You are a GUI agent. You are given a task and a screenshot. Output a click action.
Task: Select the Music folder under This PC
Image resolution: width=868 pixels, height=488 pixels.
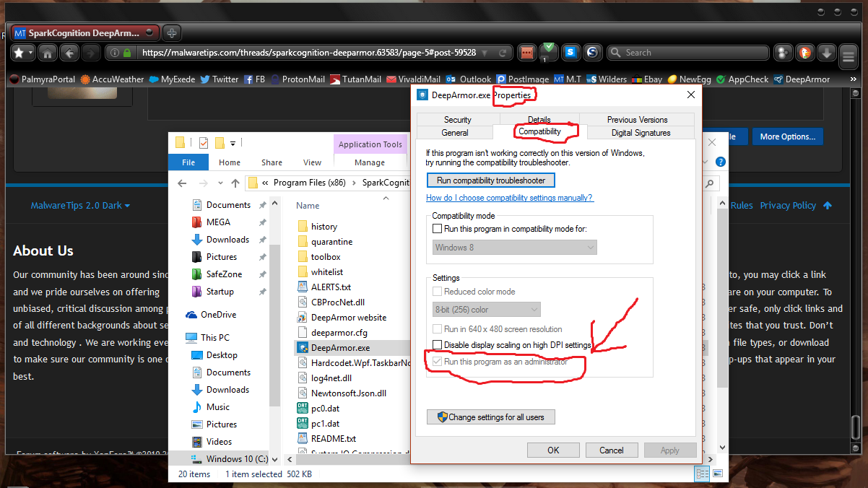pyautogui.click(x=217, y=407)
